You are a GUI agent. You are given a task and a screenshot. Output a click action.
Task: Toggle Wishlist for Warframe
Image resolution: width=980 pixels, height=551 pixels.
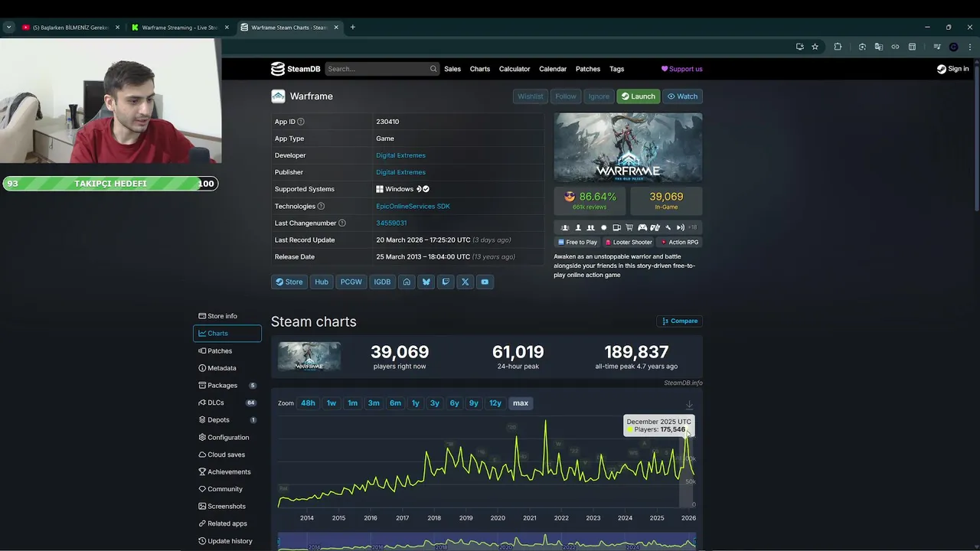click(x=530, y=96)
